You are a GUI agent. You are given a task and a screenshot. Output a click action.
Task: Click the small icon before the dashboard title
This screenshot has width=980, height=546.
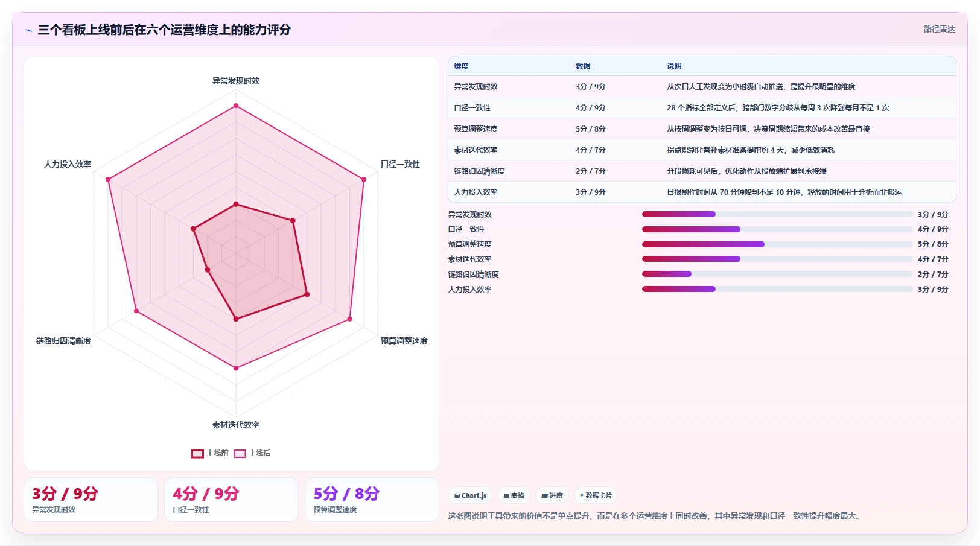click(28, 30)
